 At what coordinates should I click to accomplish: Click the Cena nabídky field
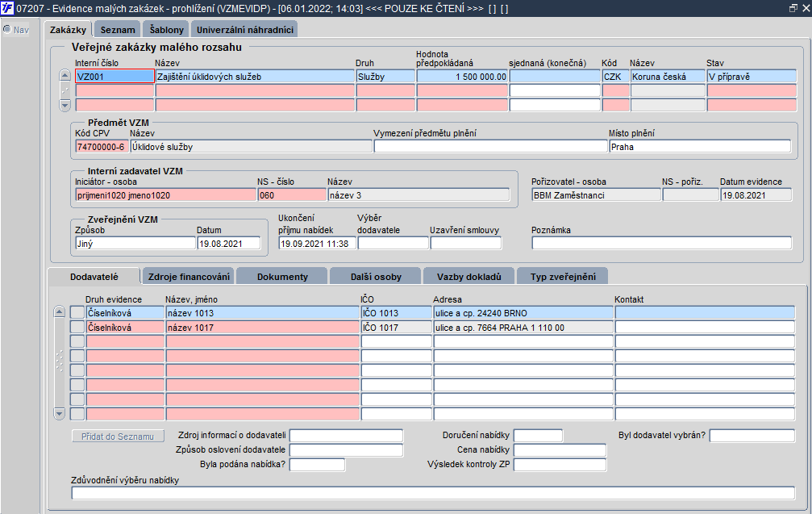pos(560,449)
